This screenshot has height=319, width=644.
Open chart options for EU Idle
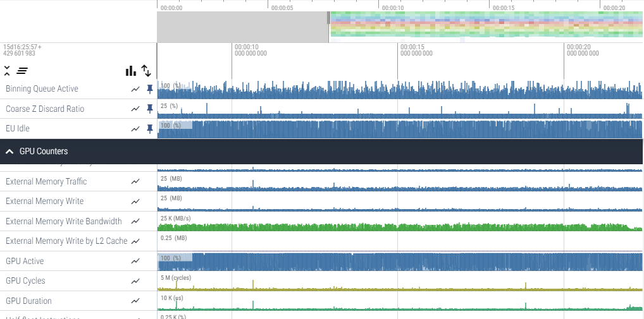pyautogui.click(x=135, y=129)
